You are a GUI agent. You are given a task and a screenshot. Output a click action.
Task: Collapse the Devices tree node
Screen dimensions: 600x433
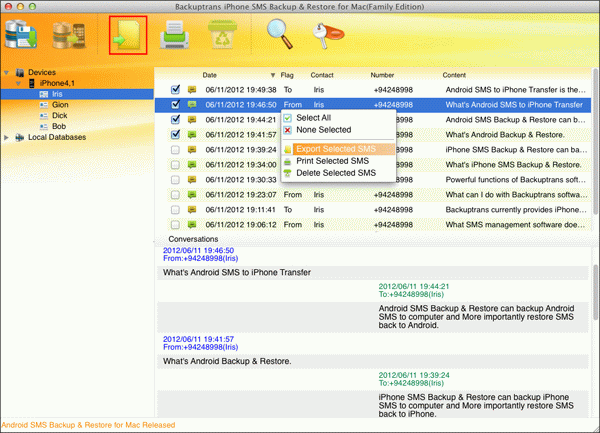click(7, 72)
